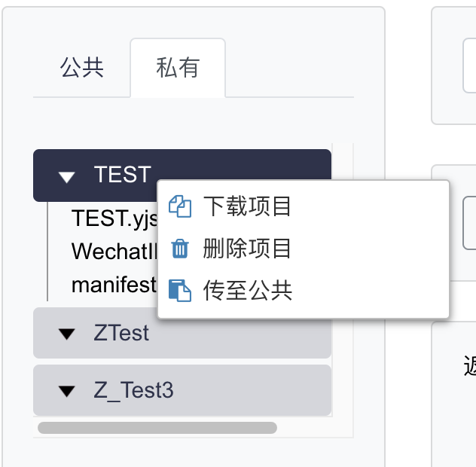Click the download project icon in context menu

(x=179, y=206)
